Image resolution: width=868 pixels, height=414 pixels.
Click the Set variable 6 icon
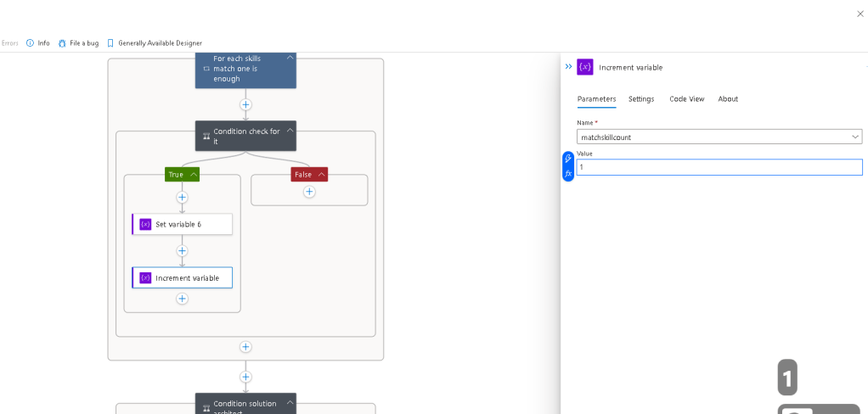tap(145, 225)
